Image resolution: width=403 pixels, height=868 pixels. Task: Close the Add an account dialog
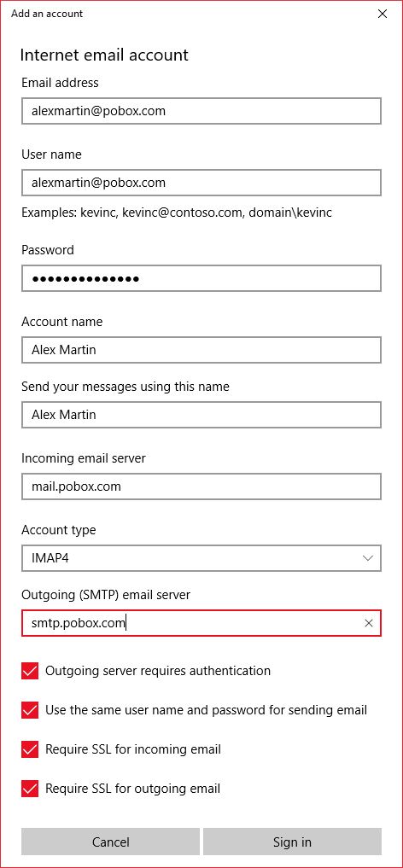pos(382,14)
